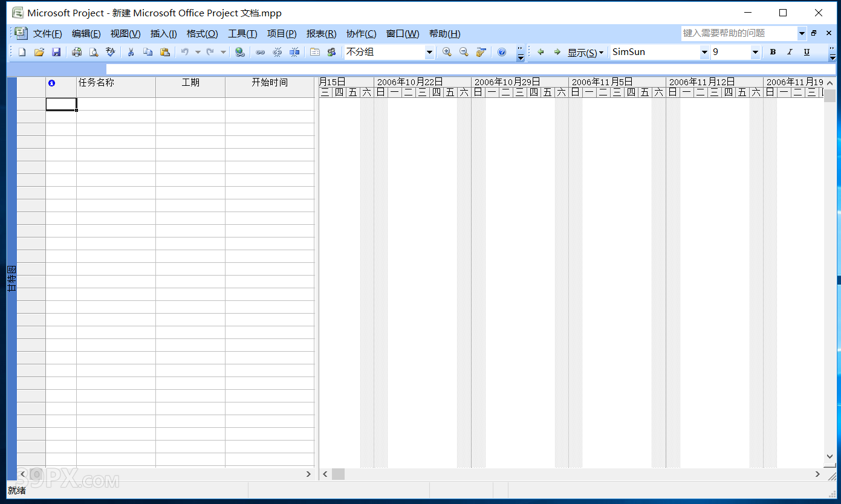Open the 项目(P) menu
This screenshot has height=504, width=841.
282,34
